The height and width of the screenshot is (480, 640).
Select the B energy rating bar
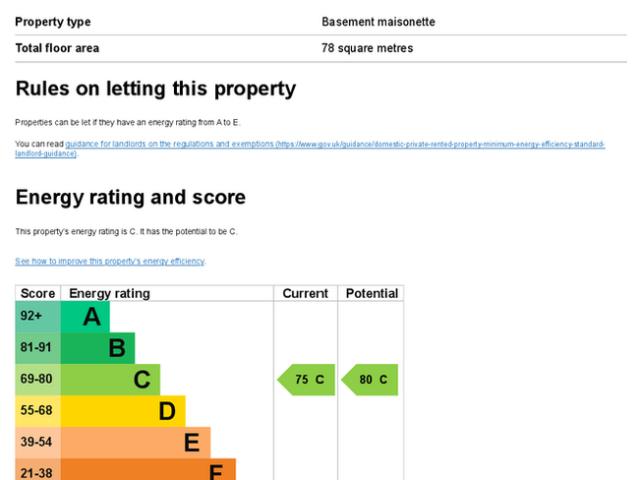click(x=97, y=348)
